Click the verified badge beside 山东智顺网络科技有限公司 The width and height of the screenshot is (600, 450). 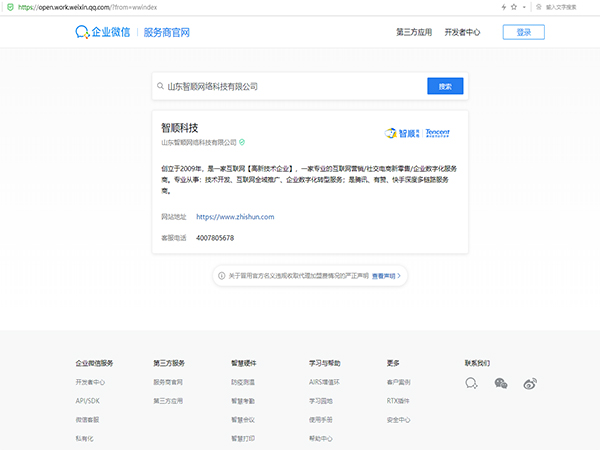242,142
